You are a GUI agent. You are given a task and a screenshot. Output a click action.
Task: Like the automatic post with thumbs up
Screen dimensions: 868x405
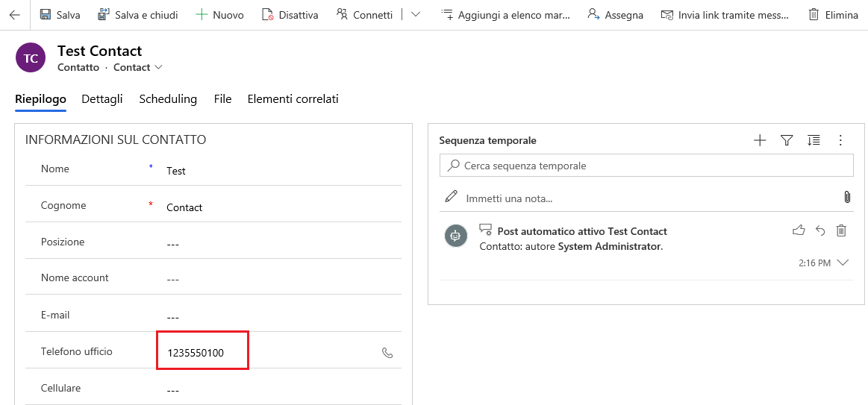click(799, 230)
